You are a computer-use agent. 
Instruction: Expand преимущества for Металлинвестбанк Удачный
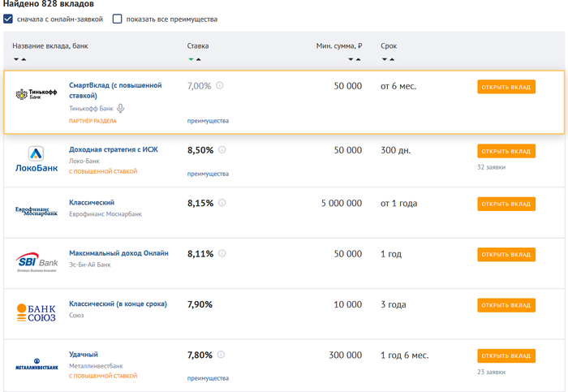[208, 378]
